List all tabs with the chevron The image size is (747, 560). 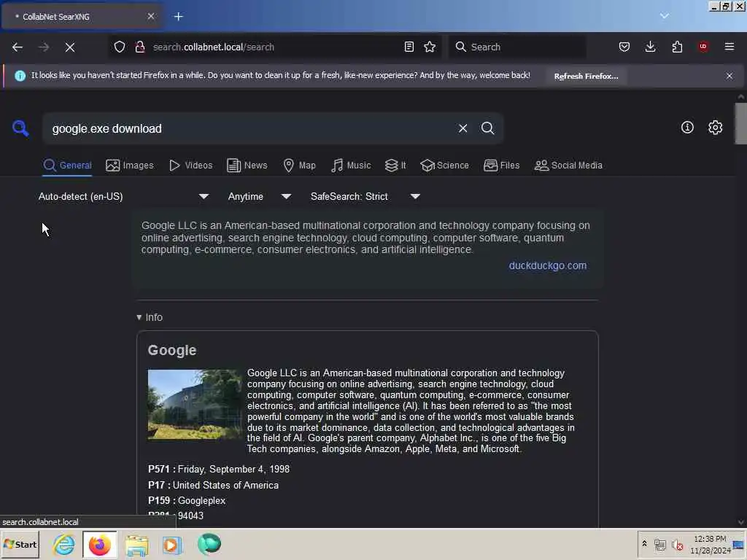pyautogui.click(x=664, y=16)
